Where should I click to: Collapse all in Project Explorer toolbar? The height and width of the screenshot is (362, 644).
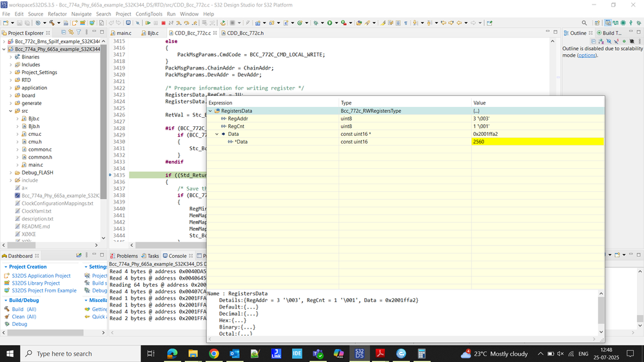coord(64,33)
